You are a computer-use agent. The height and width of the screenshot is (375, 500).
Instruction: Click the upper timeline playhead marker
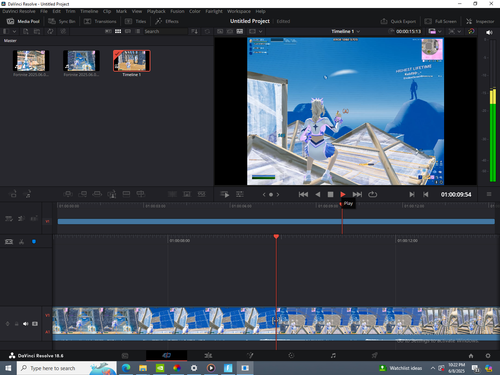(342, 204)
